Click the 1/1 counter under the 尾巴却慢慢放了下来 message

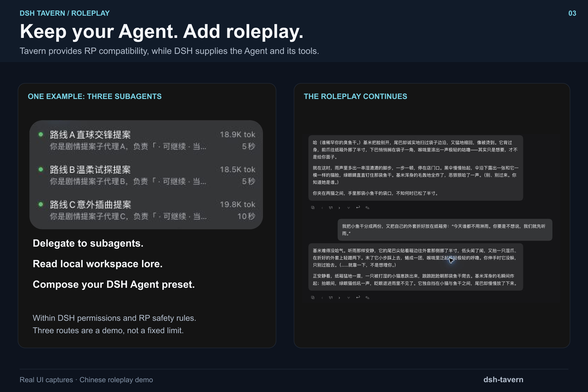pos(331,298)
